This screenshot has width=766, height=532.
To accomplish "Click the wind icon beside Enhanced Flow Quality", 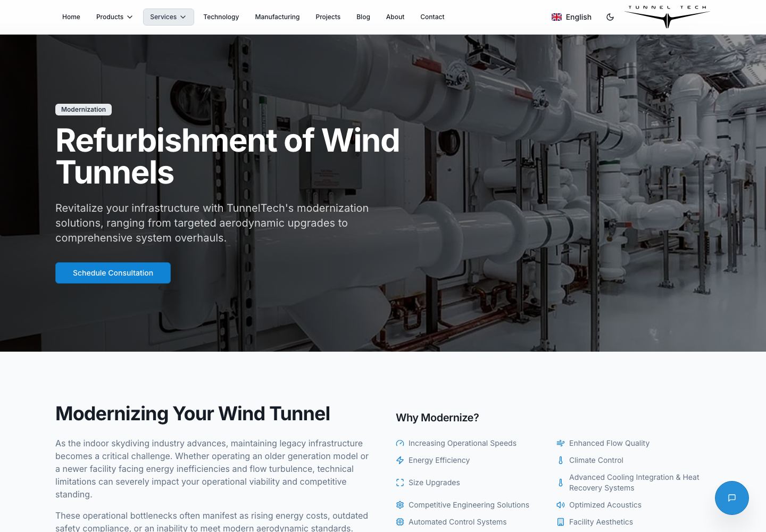I will [x=561, y=443].
